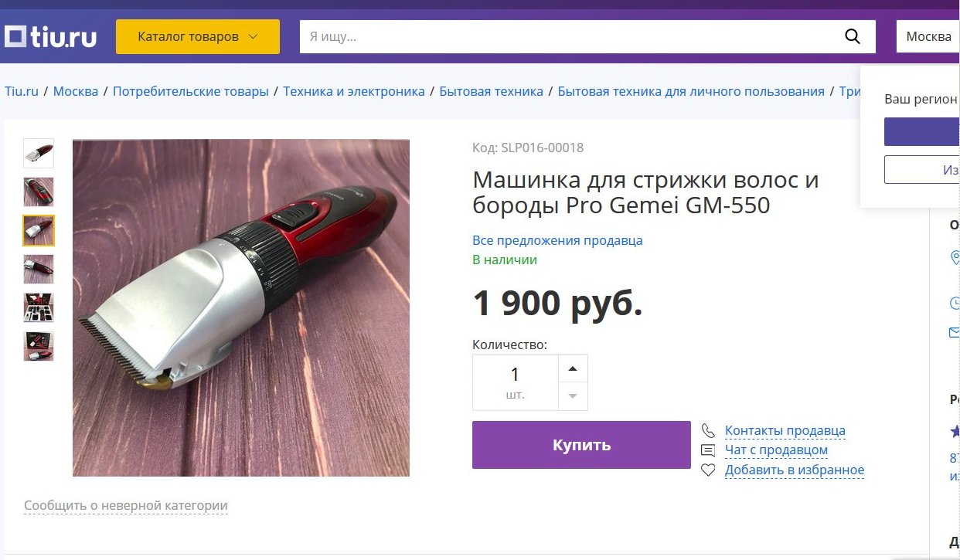Open Все предложения продавца link
This screenshot has width=960, height=560.
pos(557,240)
